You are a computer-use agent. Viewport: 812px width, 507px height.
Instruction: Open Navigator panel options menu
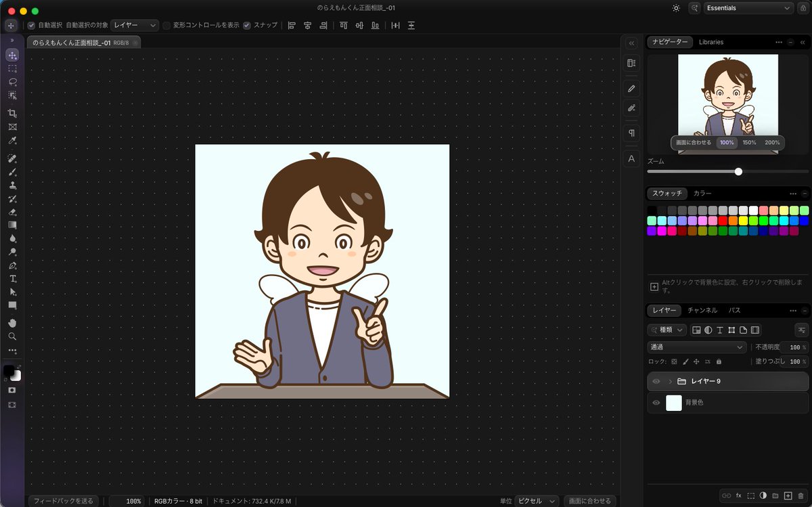click(779, 42)
